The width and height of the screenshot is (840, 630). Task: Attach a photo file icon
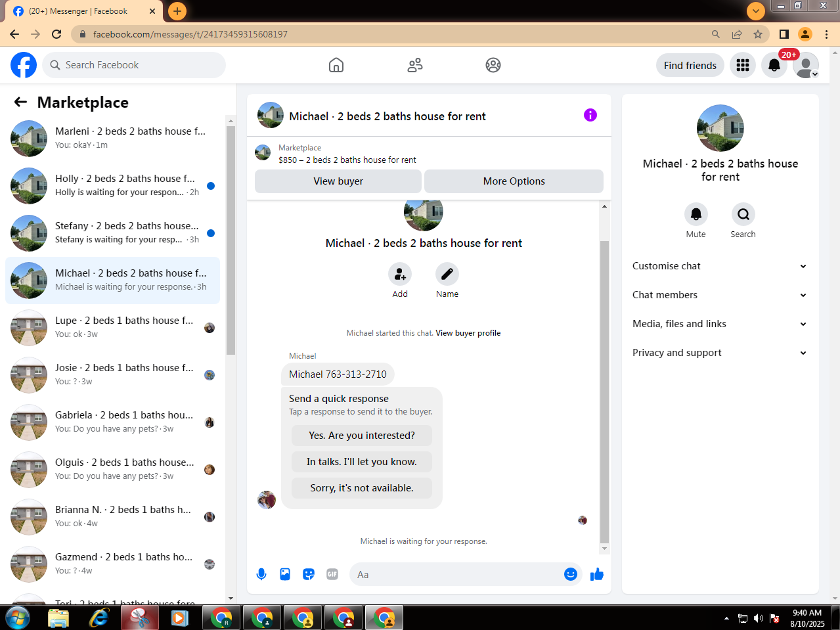(285, 574)
